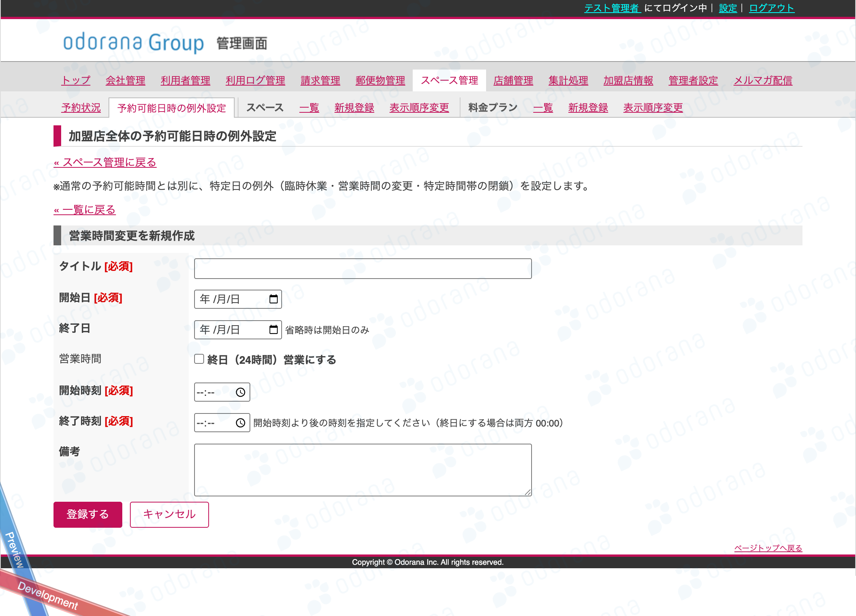856x616 pixels.
Task: Click the odorana Group logo
Action: coord(133,42)
